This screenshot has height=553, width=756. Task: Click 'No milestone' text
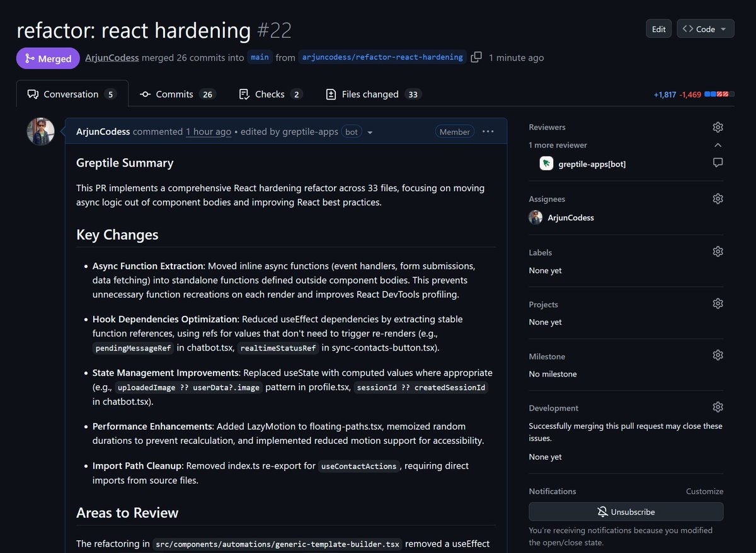click(553, 374)
